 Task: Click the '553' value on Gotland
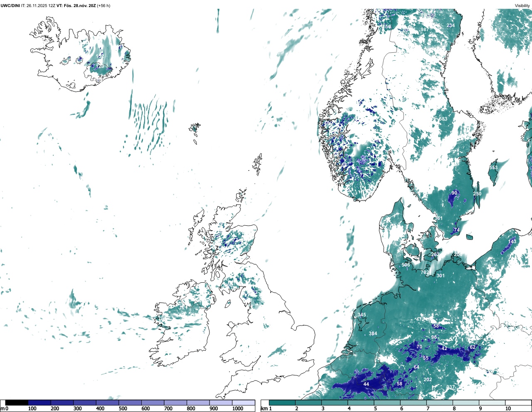tap(493, 168)
